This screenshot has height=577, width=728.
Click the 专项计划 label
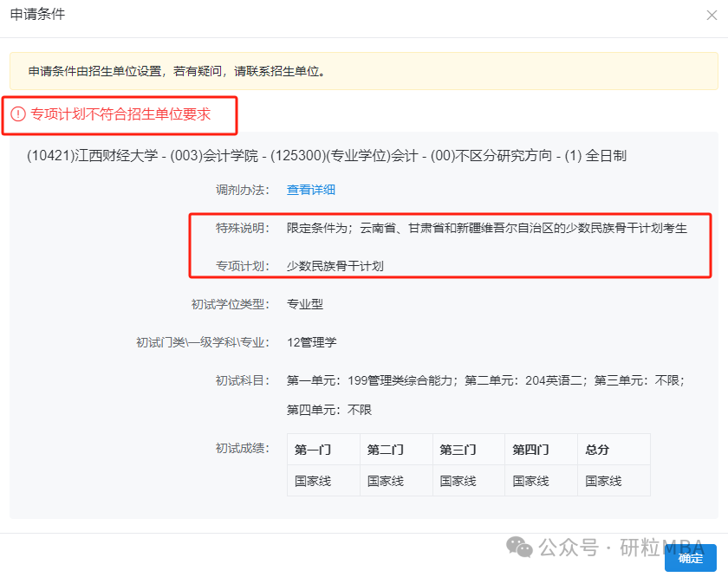click(242, 266)
